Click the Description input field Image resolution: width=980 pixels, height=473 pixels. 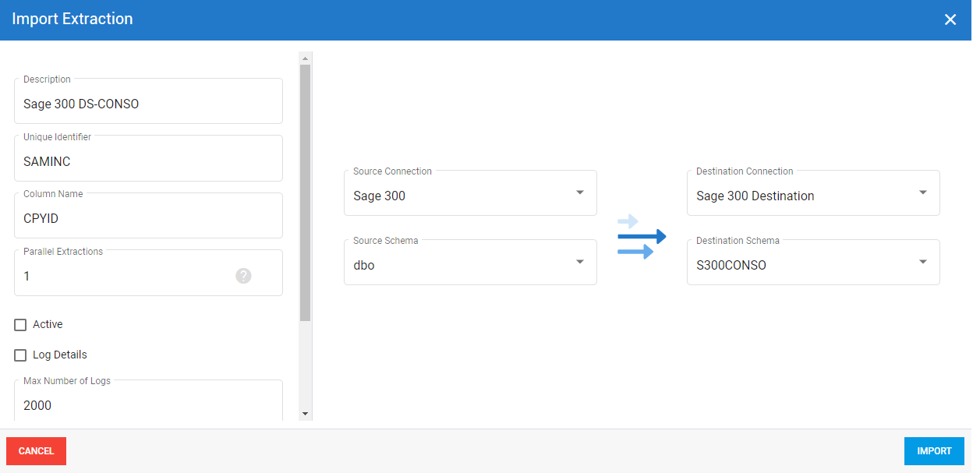[148, 101]
